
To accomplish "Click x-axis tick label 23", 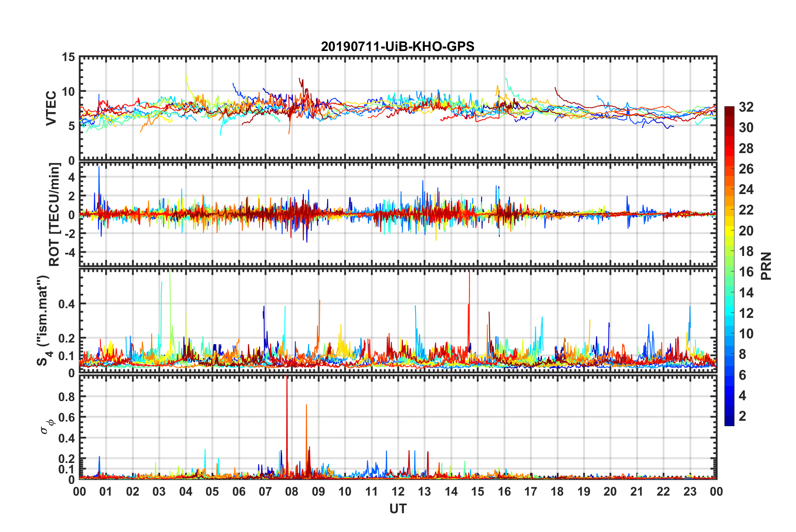I will click(690, 491).
